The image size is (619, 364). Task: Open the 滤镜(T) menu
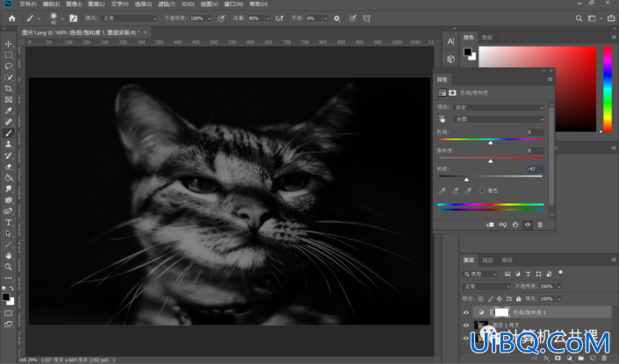pyautogui.click(x=166, y=4)
